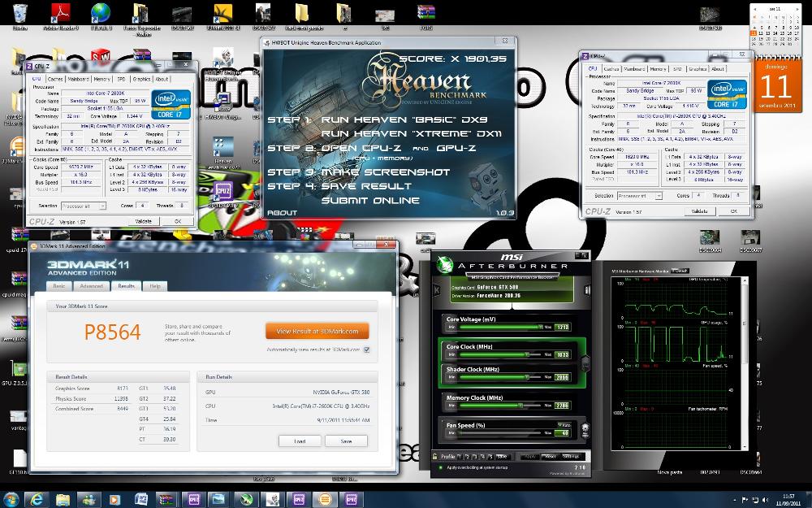Image resolution: width=812 pixels, height=508 pixels.
Task: Click Afterburner profile Save button
Action: (501, 457)
